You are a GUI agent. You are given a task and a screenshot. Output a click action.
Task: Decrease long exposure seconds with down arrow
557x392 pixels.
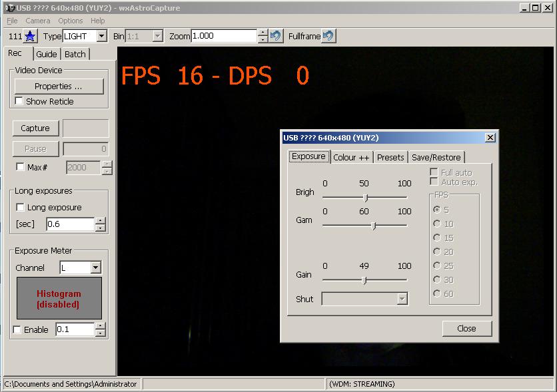[101, 228]
